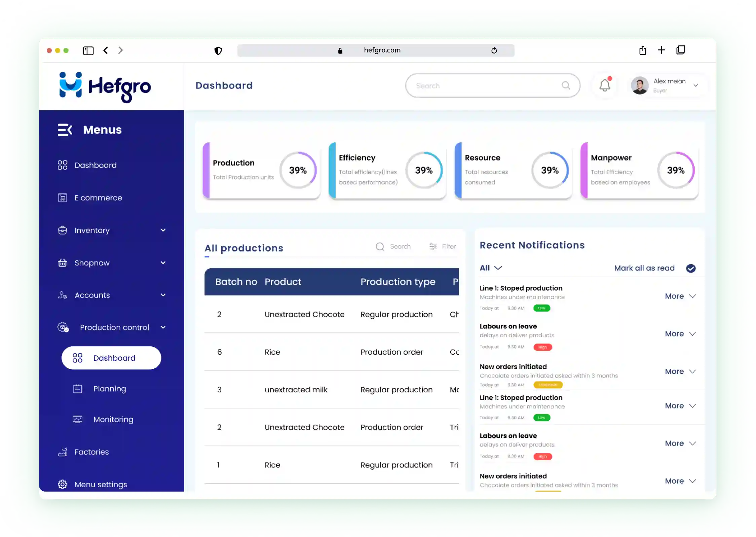Click the notification bell icon

[x=605, y=85]
